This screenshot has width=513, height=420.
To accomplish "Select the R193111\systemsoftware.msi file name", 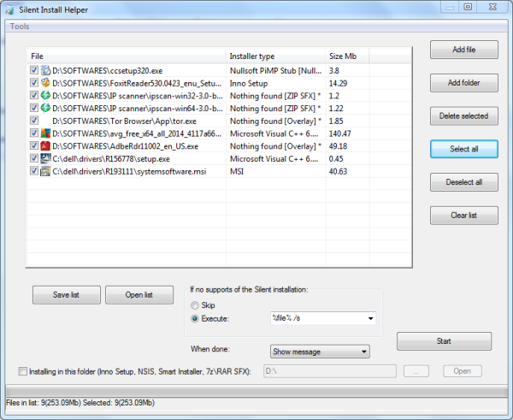I will pos(129,172).
